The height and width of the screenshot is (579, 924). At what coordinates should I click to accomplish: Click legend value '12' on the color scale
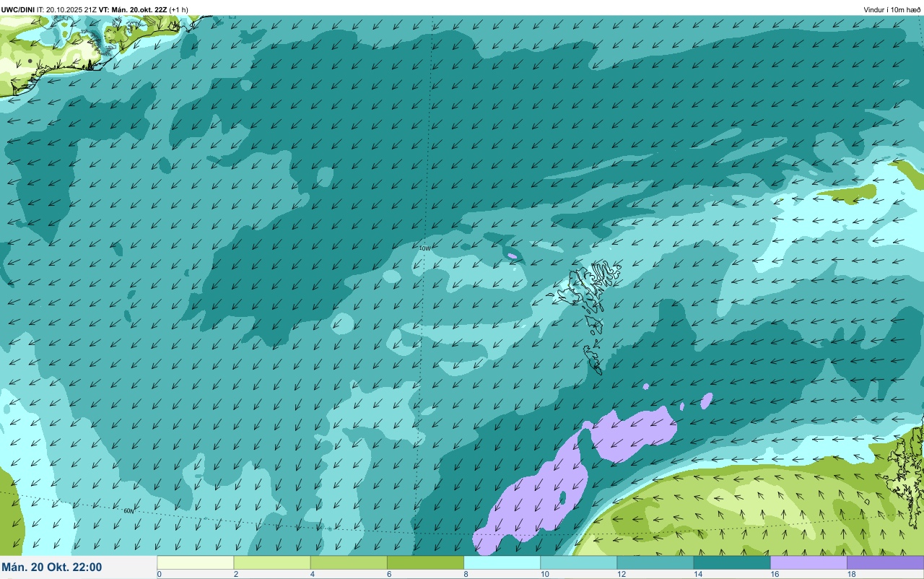pos(621,574)
